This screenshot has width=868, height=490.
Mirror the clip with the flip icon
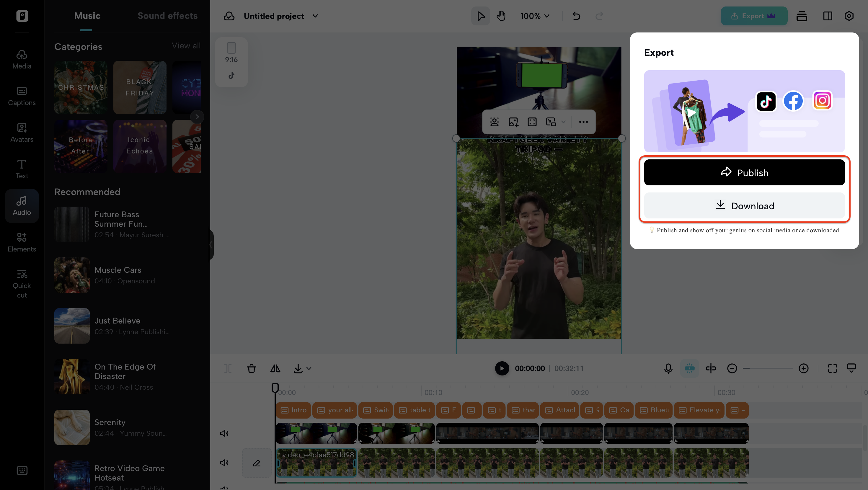click(275, 368)
